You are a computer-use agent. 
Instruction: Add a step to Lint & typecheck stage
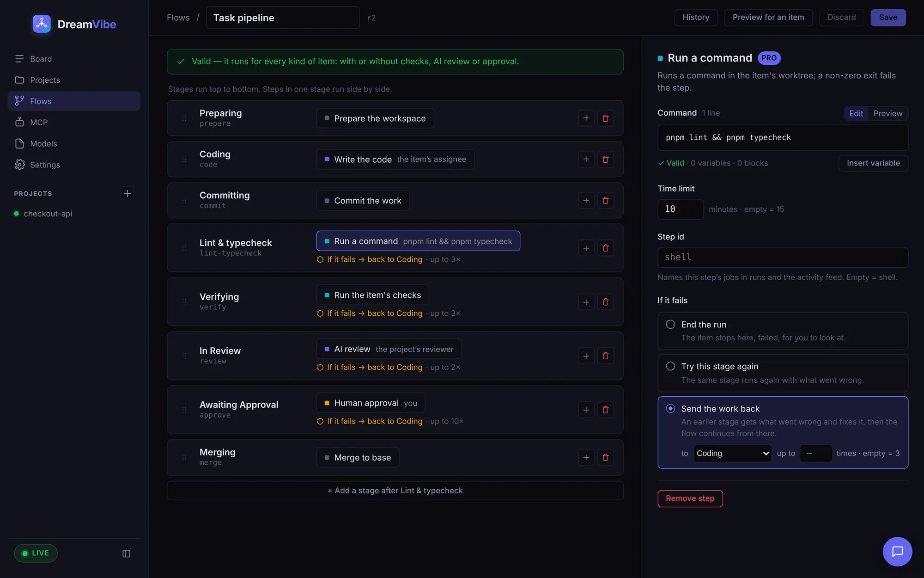586,248
